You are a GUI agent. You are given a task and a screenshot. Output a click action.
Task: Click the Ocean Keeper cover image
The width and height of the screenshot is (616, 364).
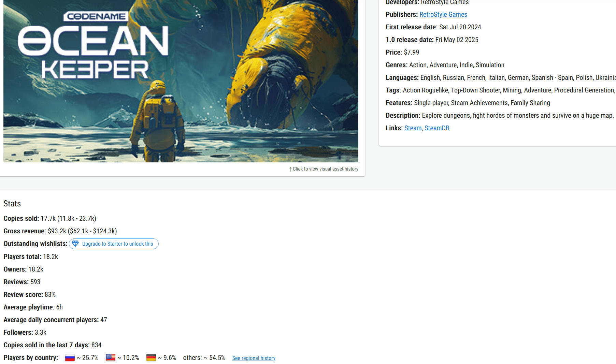181,81
